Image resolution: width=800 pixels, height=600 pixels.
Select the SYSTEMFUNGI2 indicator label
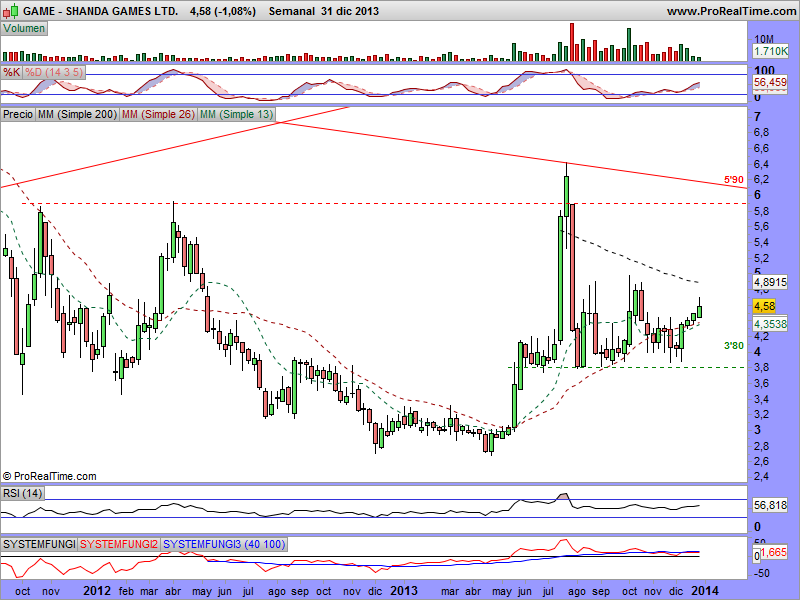[119, 543]
